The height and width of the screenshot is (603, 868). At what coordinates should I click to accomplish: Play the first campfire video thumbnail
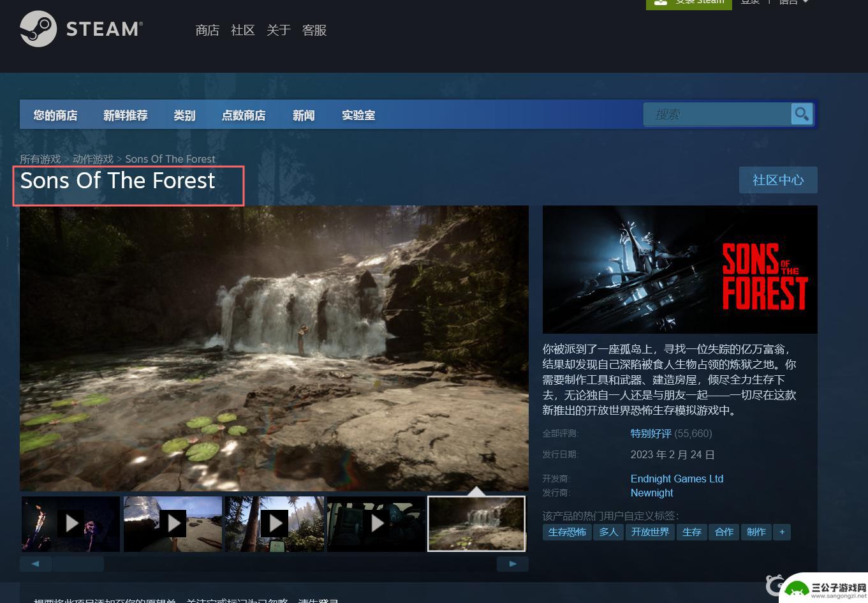point(71,524)
